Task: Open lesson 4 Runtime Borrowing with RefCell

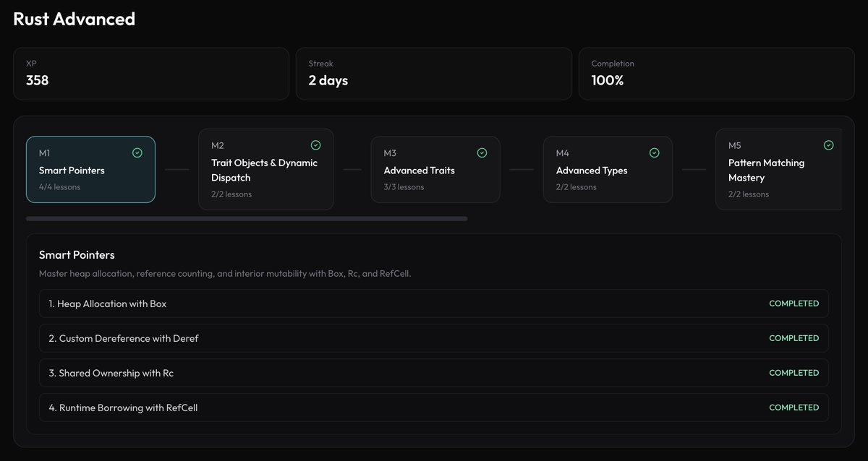Action: [434, 408]
